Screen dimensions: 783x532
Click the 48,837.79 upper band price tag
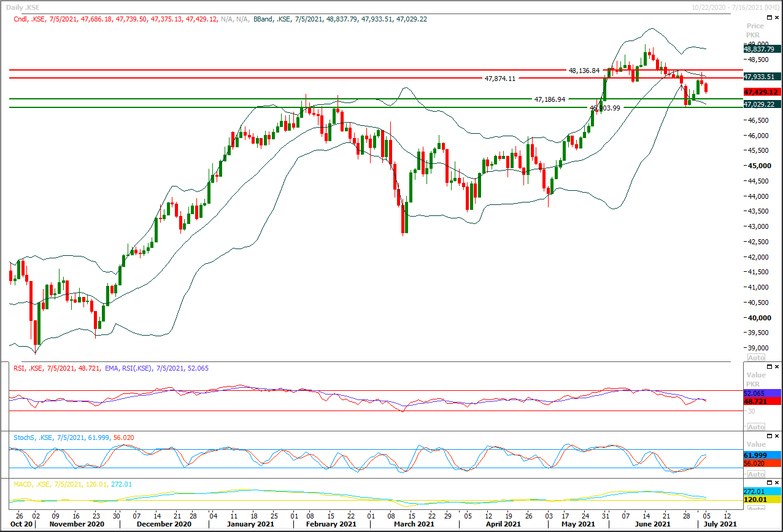pos(761,48)
